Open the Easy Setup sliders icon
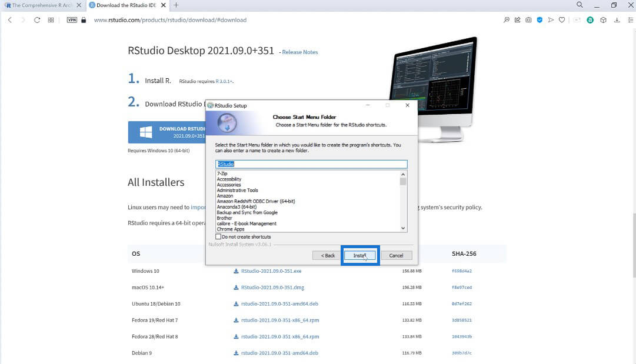The width and height of the screenshot is (636, 364). pos(630,20)
